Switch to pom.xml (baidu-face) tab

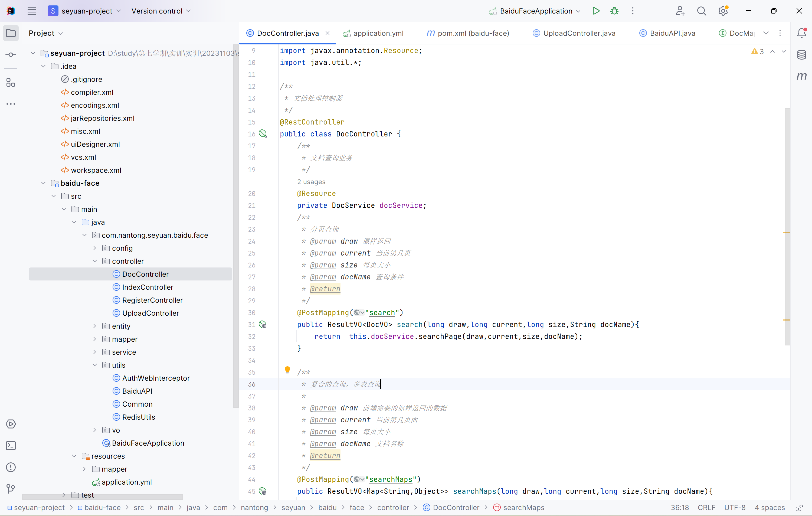(468, 33)
